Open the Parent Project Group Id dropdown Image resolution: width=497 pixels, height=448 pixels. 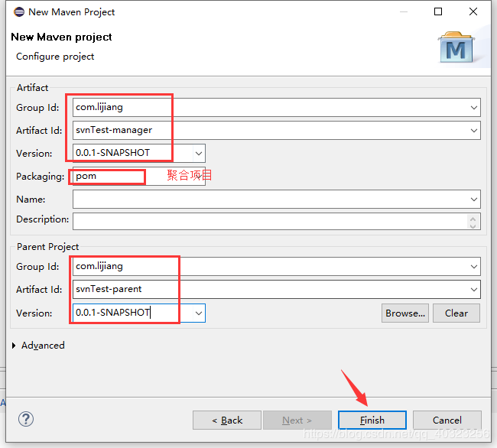[x=474, y=267]
